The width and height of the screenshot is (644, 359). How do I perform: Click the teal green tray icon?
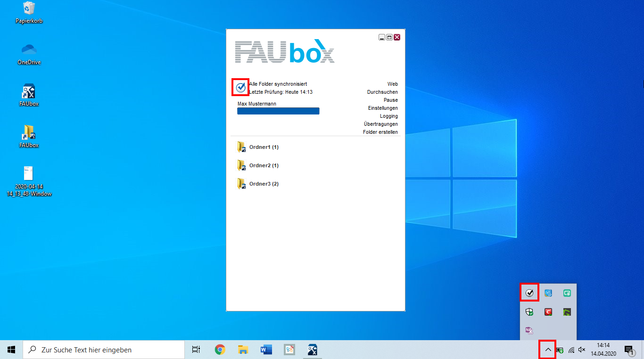tap(567, 293)
